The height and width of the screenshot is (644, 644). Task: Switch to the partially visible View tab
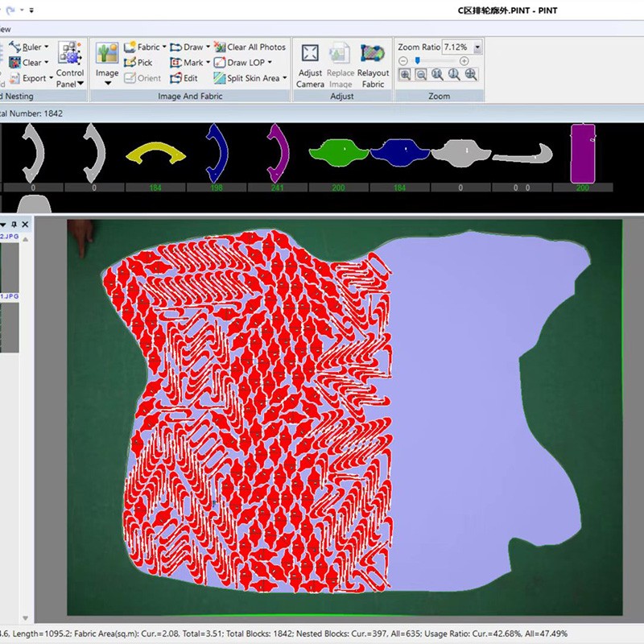[5, 29]
